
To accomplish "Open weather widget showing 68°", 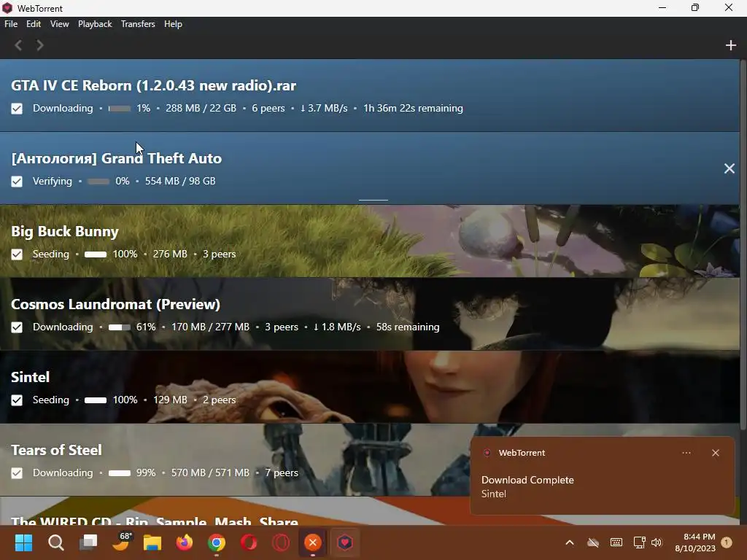I will tap(121, 542).
